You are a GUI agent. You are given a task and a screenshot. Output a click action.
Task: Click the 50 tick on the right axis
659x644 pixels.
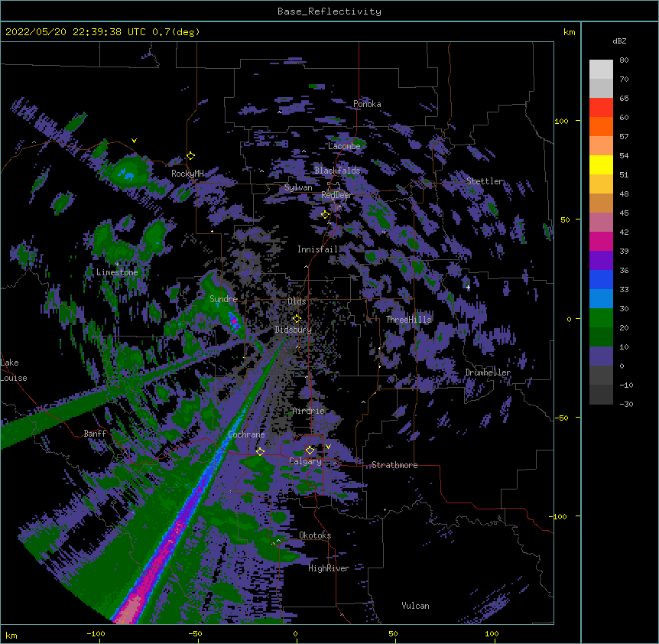[x=565, y=220]
